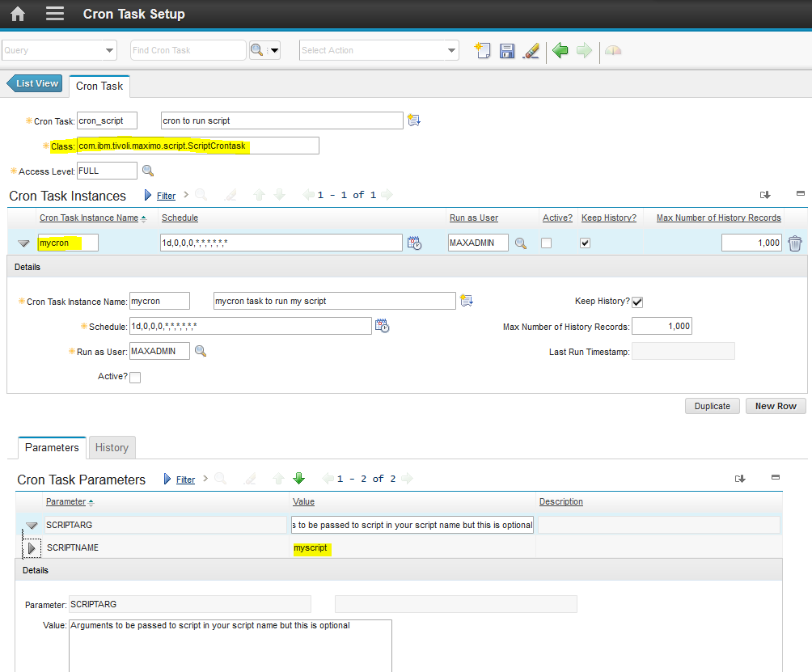Open the Run as User lookup magnifier
The width and height of the screenshot is (812, 672).
point(521,243)
